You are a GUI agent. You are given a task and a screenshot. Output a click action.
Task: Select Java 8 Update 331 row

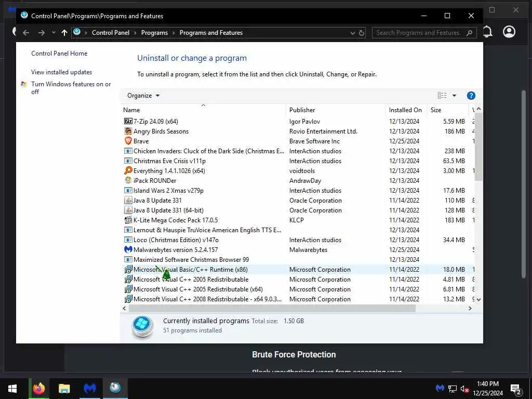298,200
